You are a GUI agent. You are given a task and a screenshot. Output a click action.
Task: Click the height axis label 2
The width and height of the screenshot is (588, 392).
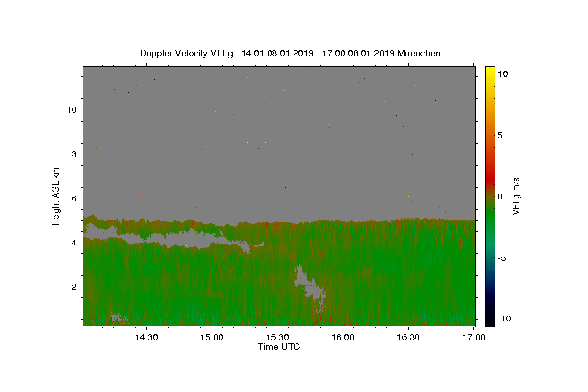click(74, 287)
